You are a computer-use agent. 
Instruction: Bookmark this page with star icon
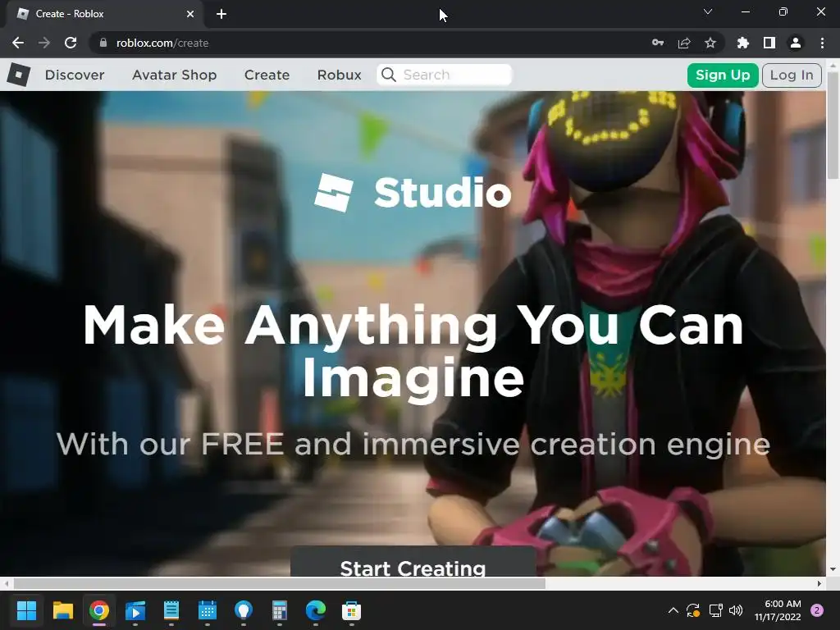tap(710, 43)
